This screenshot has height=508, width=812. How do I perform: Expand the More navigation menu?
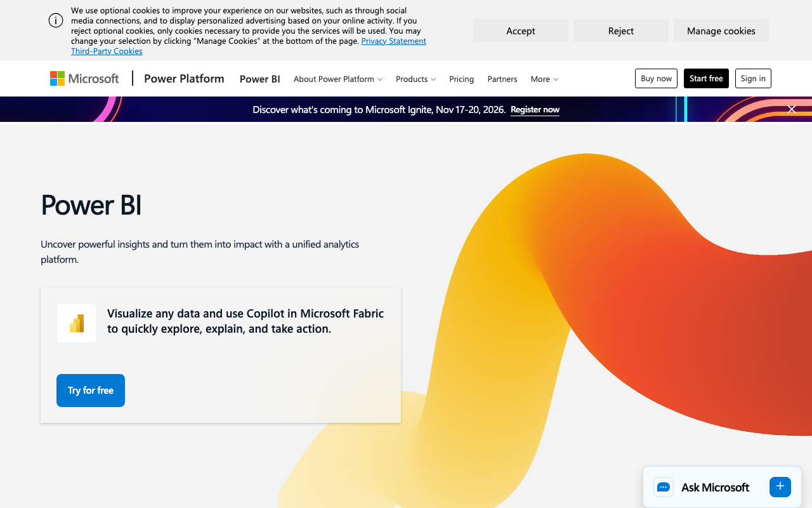544,79
